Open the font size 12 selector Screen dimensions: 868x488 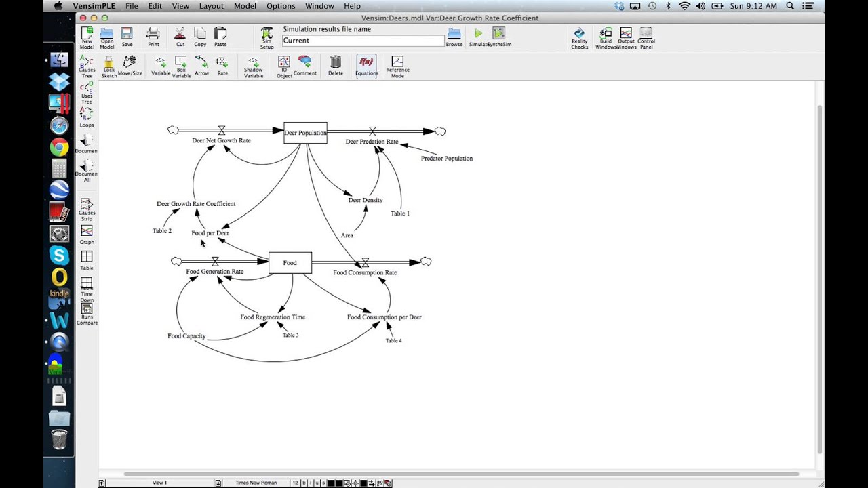coord(295,483)
